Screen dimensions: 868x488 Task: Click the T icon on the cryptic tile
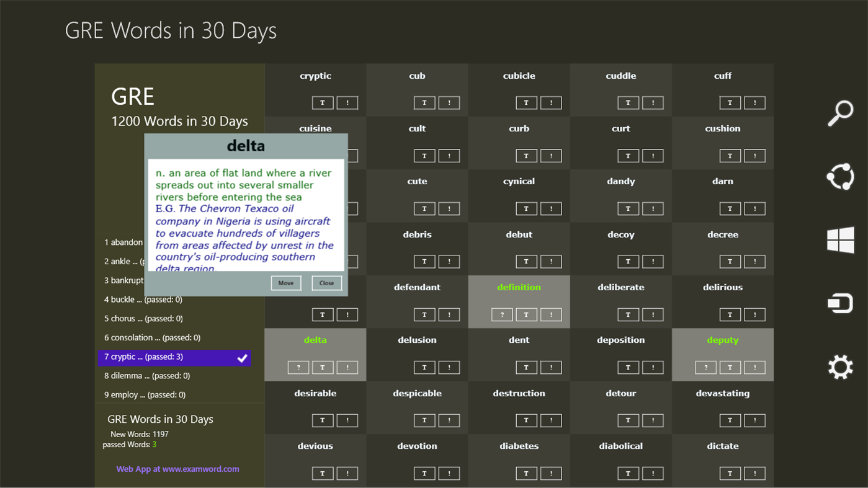click(x=323, y=102)
